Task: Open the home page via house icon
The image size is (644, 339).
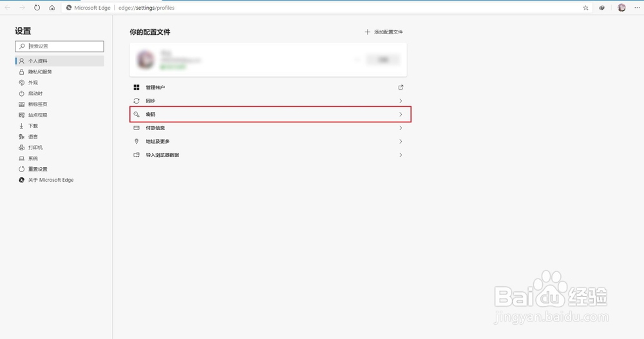Action: [52, 7]
